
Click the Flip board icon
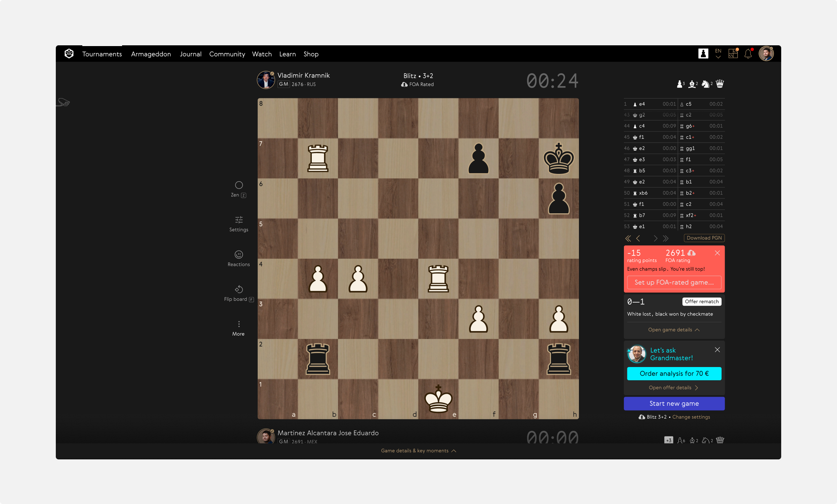239,289
